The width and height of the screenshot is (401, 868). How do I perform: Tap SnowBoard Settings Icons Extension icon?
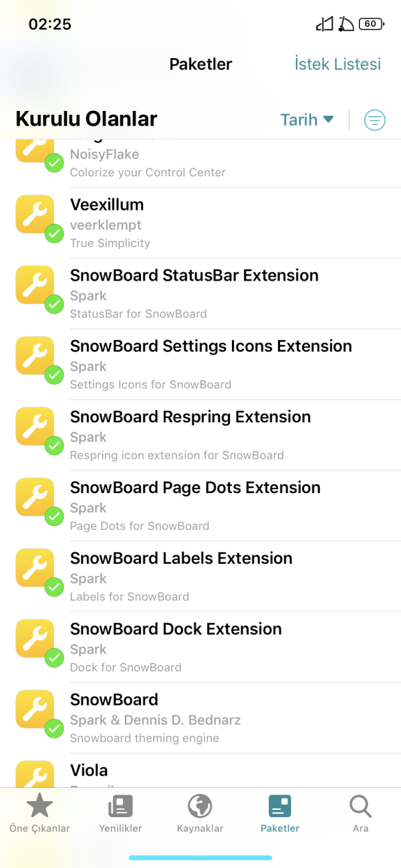35,355
